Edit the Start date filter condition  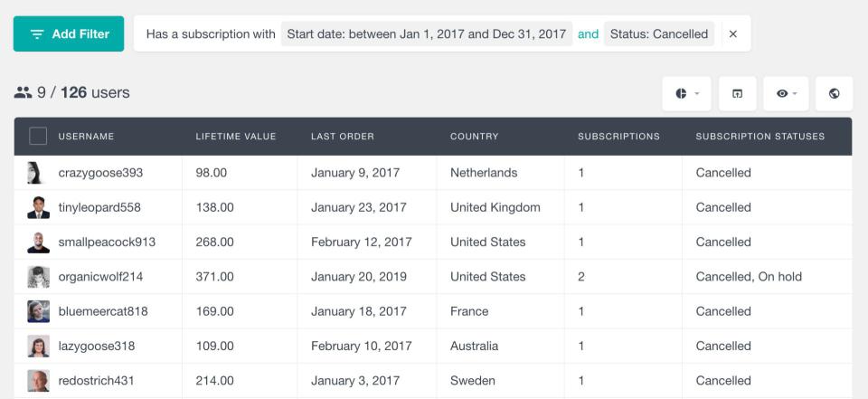[x=426, y=34]
